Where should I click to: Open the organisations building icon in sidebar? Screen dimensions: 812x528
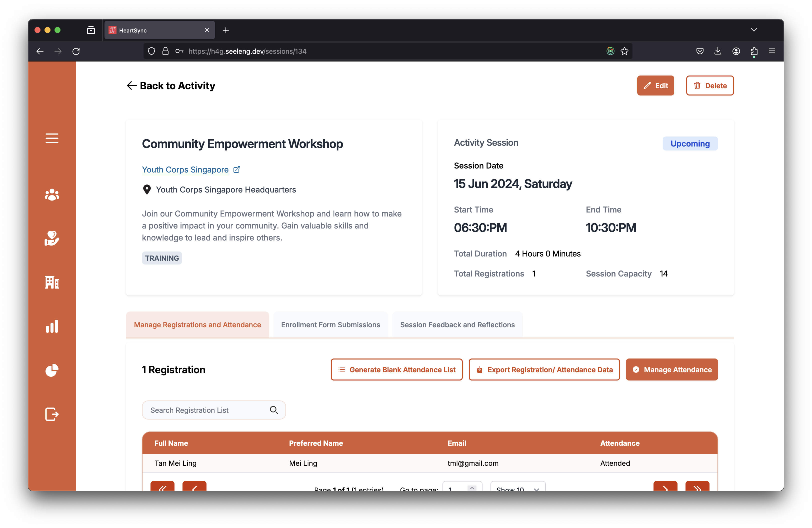coord(52,282)
